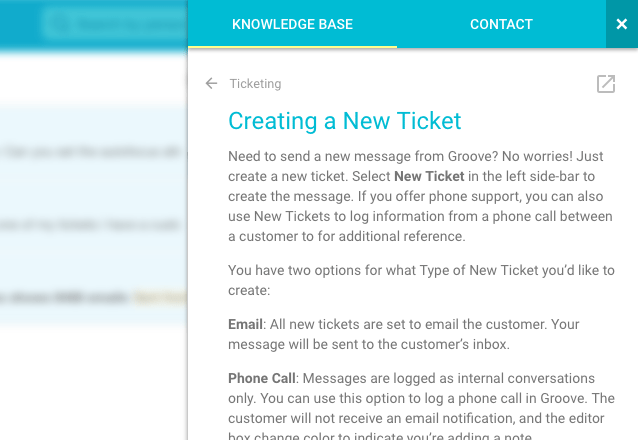Image resolution: width=638 pixels, height=440 pixels.
Task: Select the second blurred ticket row
Action: pyautogui.click(x=94, y=225)
